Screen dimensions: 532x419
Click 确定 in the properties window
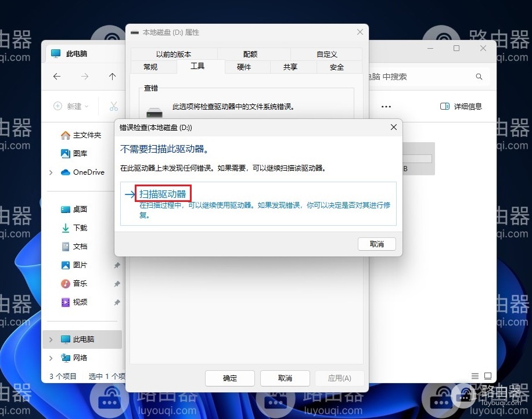coord(229,378)
